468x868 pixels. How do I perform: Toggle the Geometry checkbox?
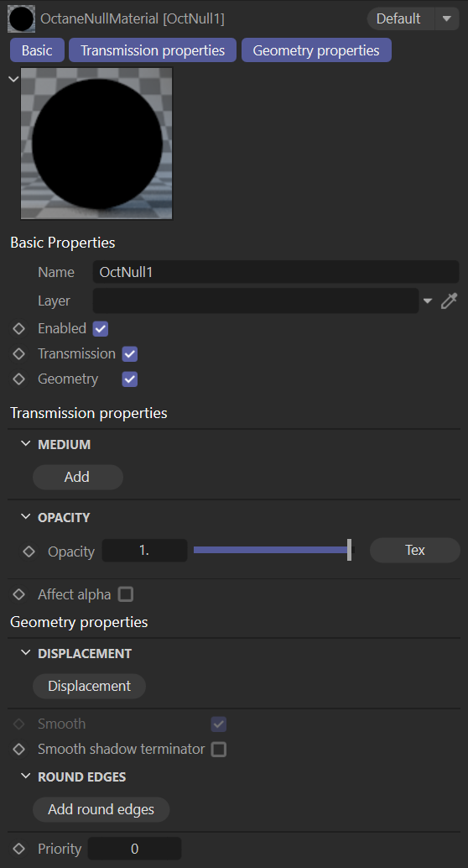pos(129,379)
